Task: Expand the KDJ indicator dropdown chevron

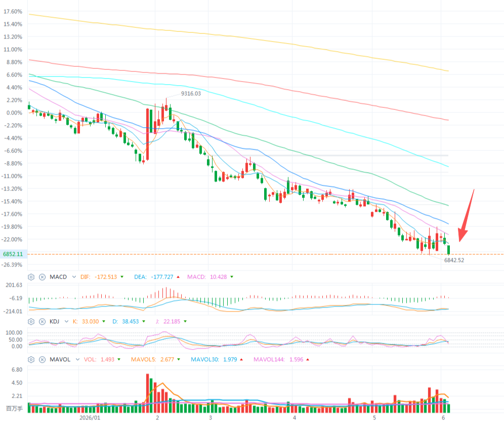Action: tap(66, 322)
